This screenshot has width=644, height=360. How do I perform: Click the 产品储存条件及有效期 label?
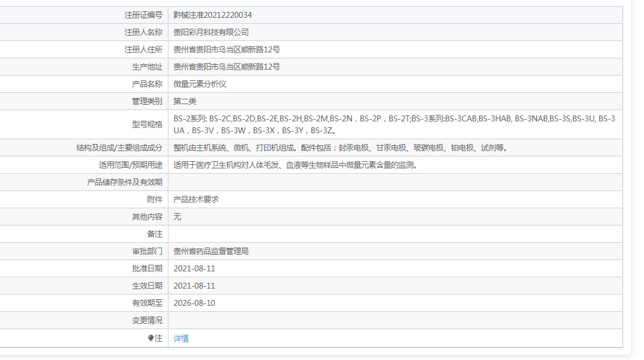pos(124,182)
